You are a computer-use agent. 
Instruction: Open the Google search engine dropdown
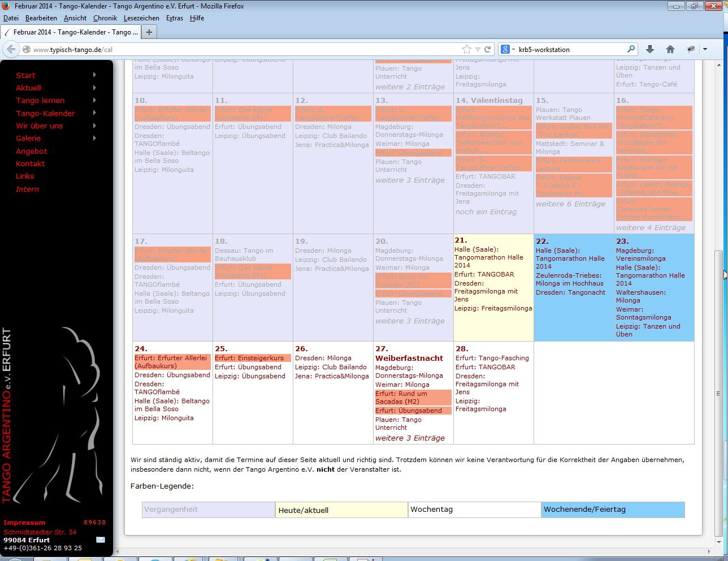508,49
